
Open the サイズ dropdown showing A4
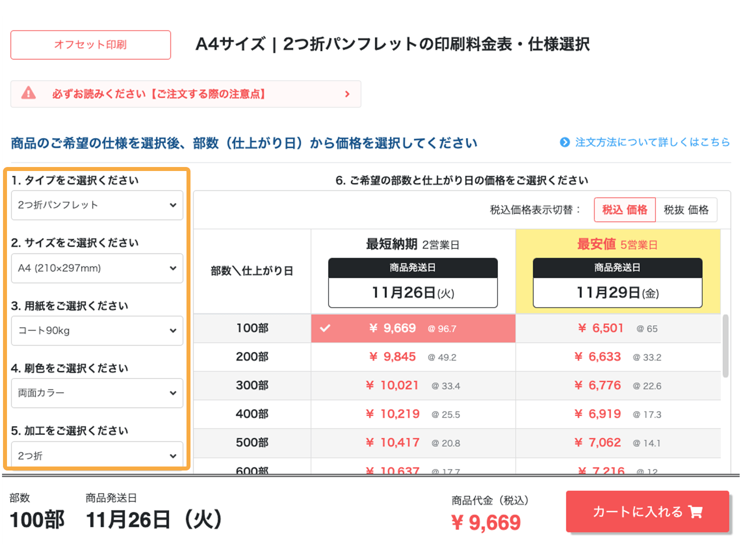coord(96,268)
